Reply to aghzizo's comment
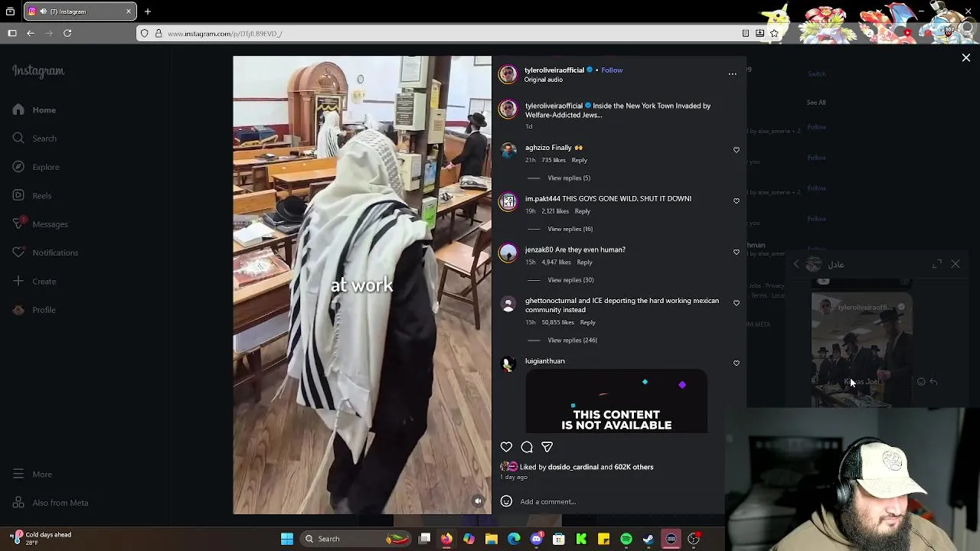980x551 pixels. [579, 160]
